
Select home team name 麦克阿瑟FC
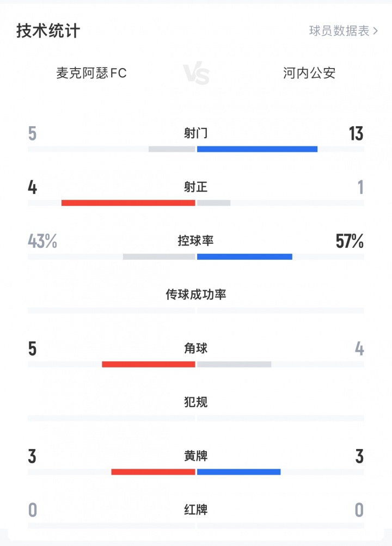(91, 73)
